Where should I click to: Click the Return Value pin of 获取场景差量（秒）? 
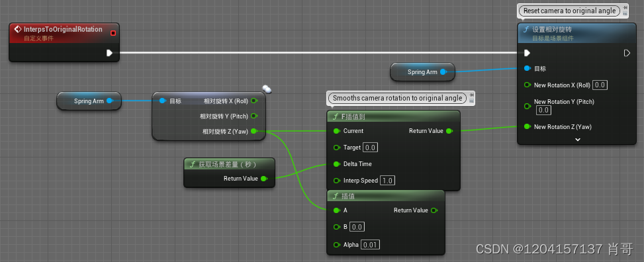coord(263,179)
